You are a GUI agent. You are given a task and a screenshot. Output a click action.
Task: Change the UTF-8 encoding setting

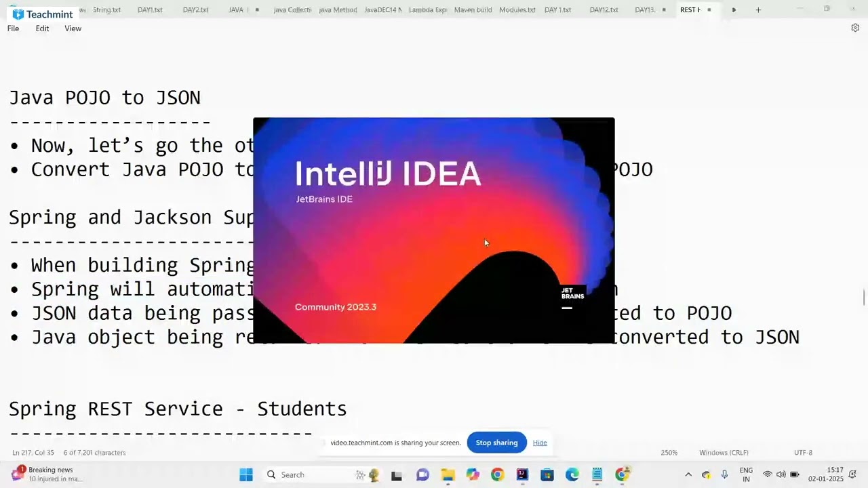(803, 453)
